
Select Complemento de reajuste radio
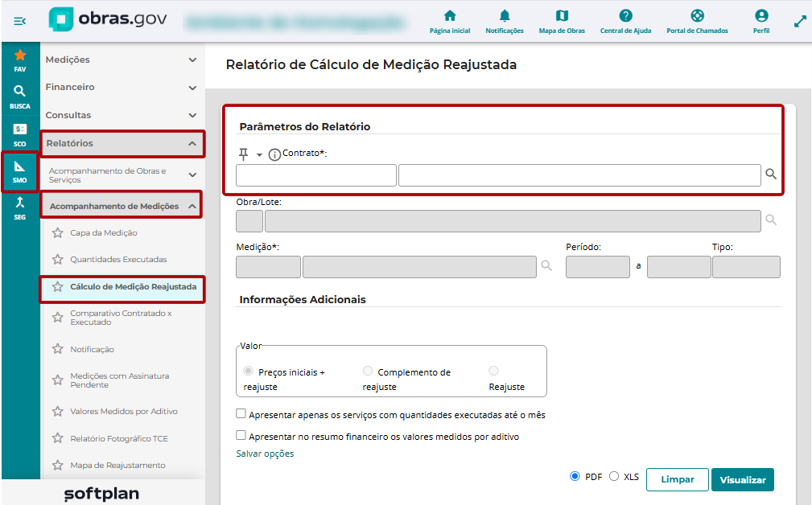pyautogui.click(x=368, y=371)
